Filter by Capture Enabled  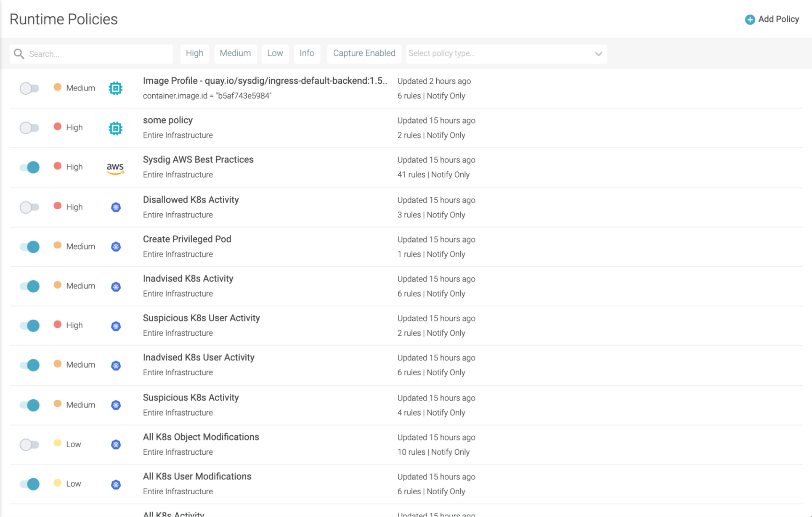(364, 53)
